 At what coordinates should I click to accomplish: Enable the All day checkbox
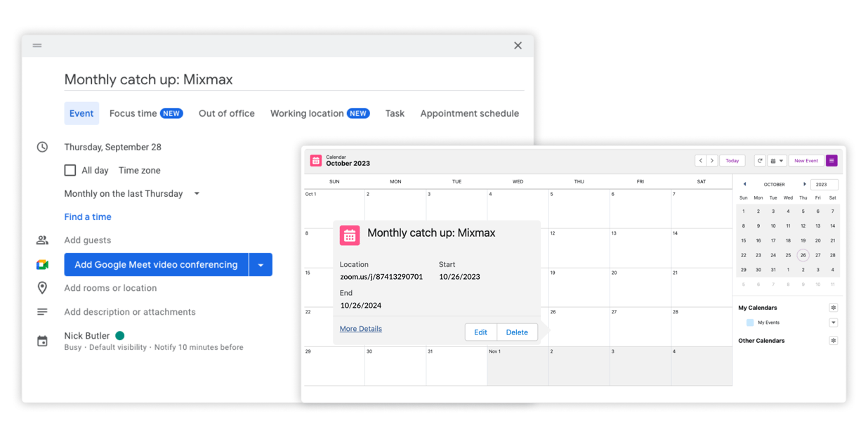coord(70,170)
